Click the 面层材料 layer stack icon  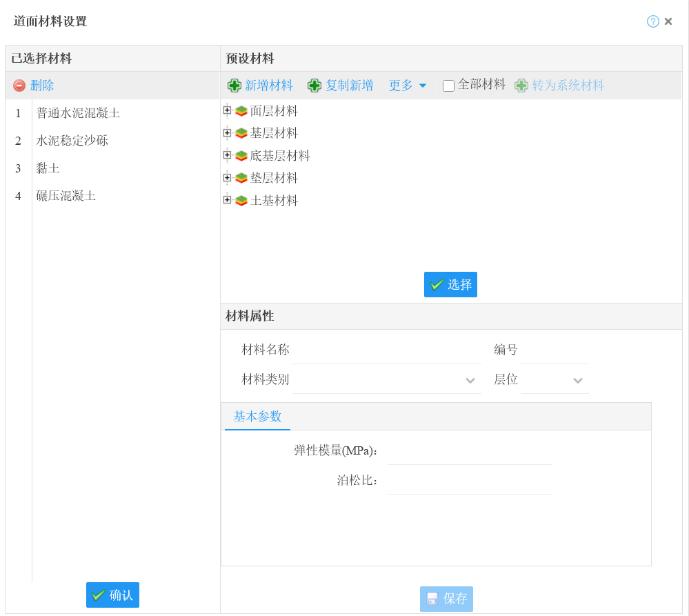point(241,111)
